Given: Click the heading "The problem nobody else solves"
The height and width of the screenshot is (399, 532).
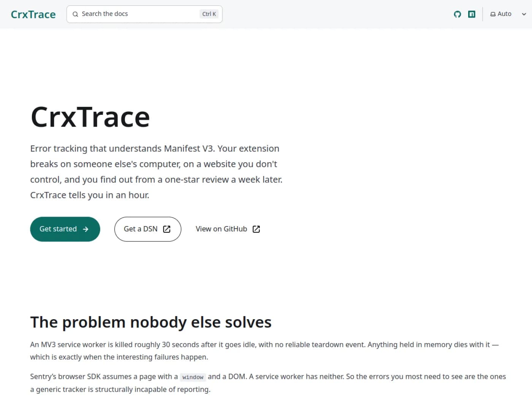Looking at the screenshot, I should point(151,322).
